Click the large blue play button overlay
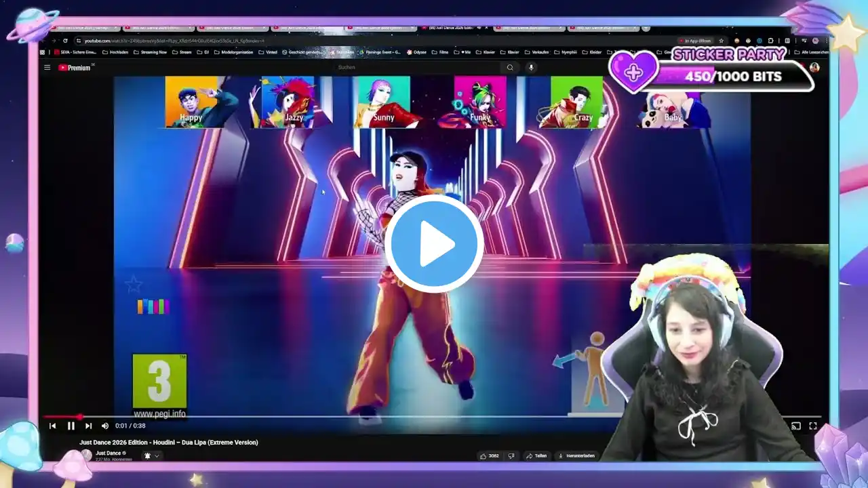Screen dimensions: 868x488 coord(434,244)
